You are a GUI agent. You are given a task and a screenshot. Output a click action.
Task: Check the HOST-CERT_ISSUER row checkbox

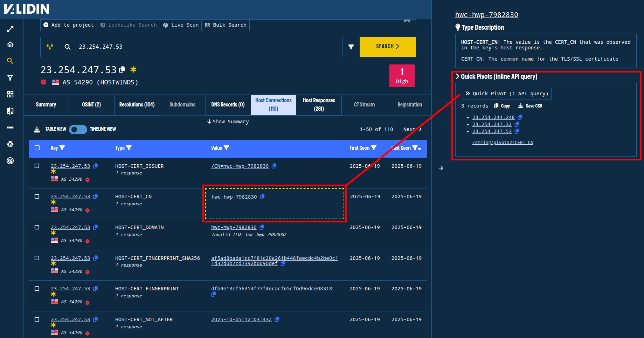[37, 166]
